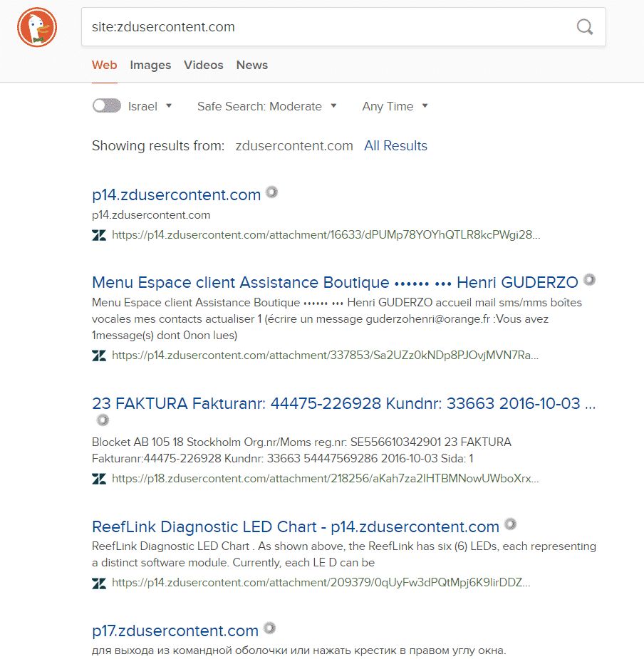Click the DuckDuckGo duck logo

37,27
